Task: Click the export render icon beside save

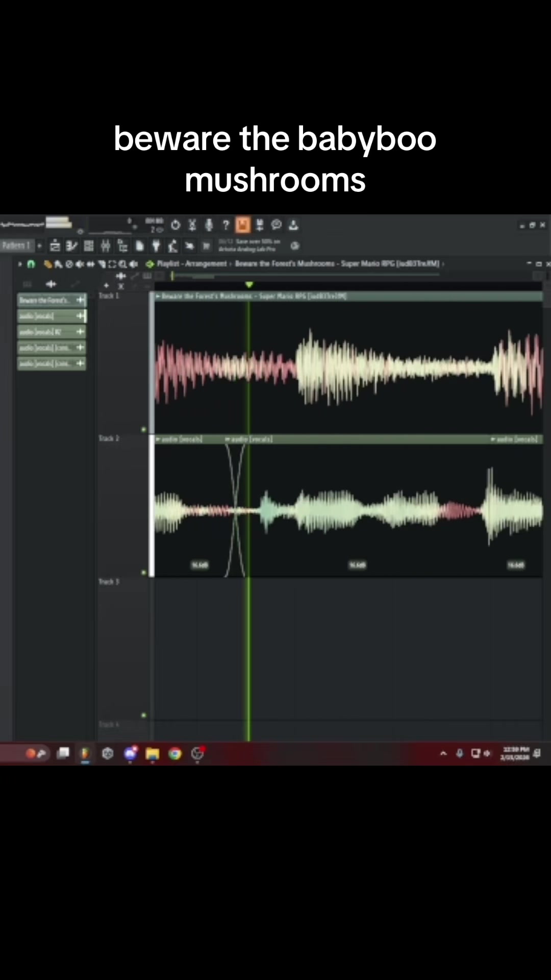Action: click(260, 225)
